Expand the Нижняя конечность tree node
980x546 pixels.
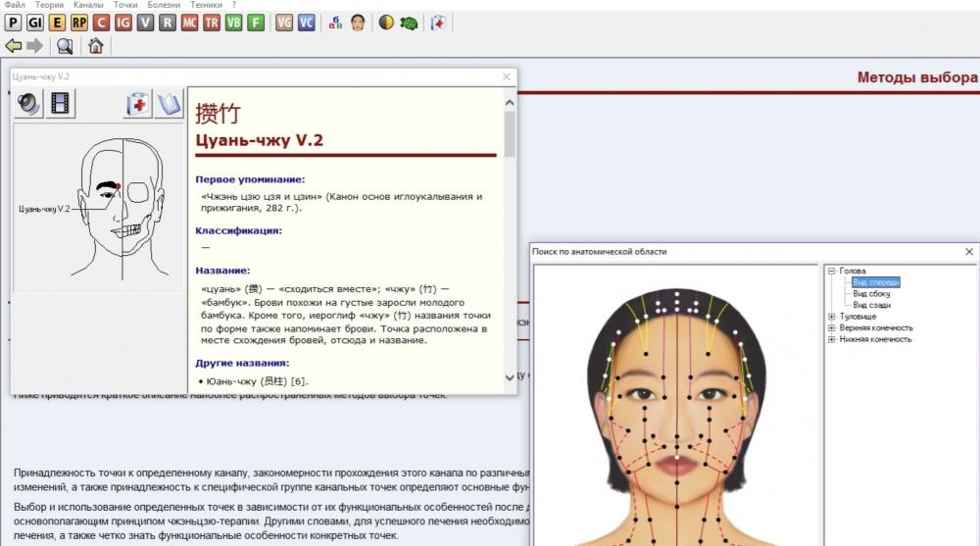point(831,339)
